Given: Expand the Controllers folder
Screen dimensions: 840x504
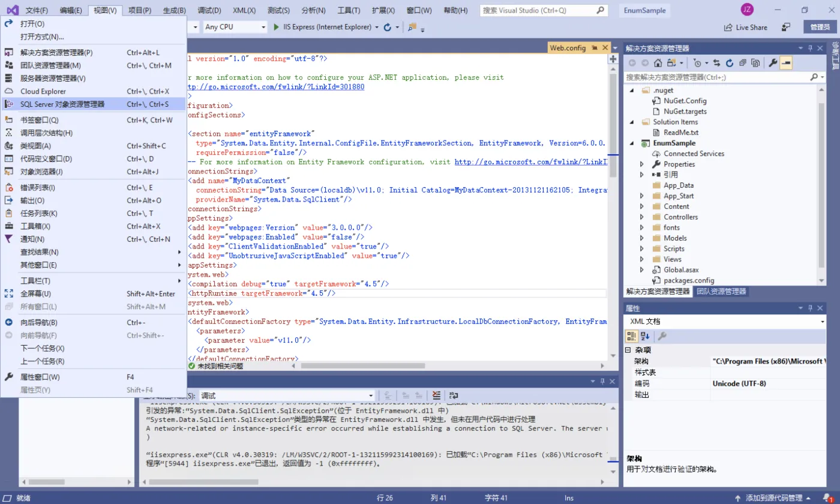Looking at the screenshot, I should (x=641, y=217).
